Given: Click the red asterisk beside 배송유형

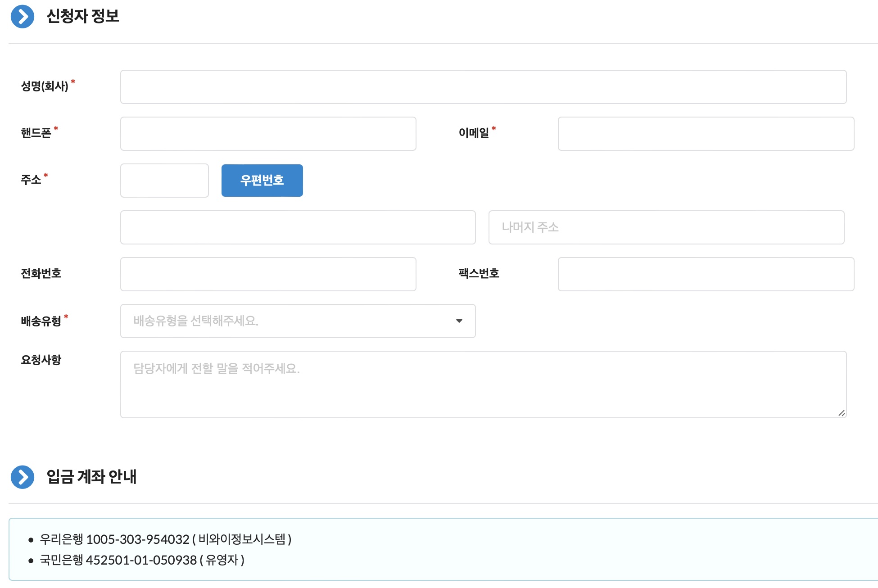Looking at the screenshot, I should point(66,316).
